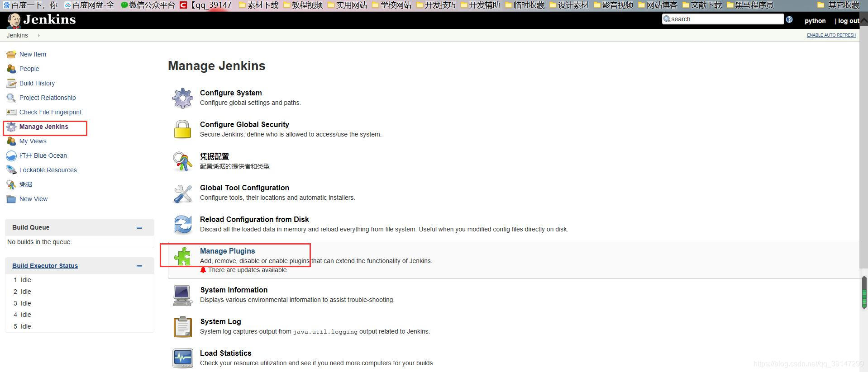Click the Reload Configuration refresh icon
The width and height of the screenshot is (868, 372).
point(183,225)
